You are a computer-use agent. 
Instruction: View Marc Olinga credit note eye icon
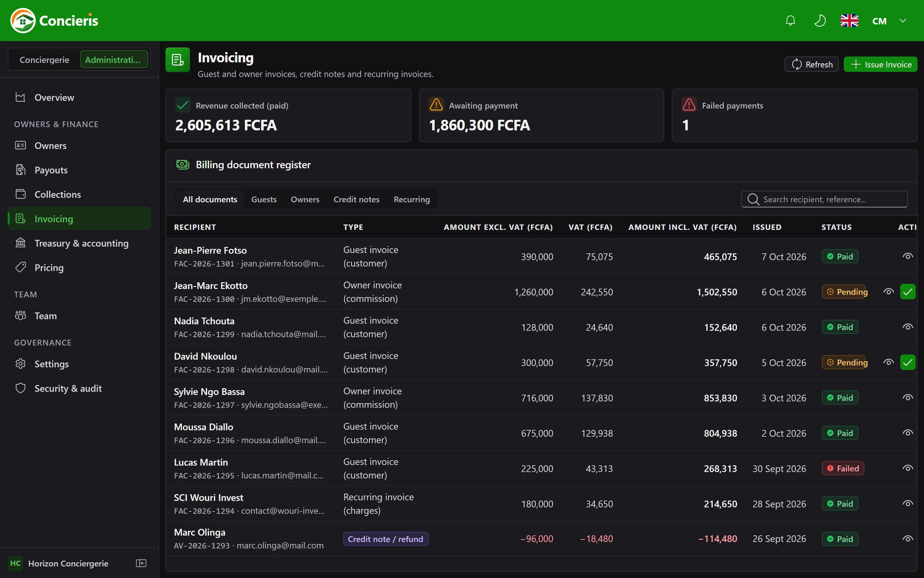908,539
